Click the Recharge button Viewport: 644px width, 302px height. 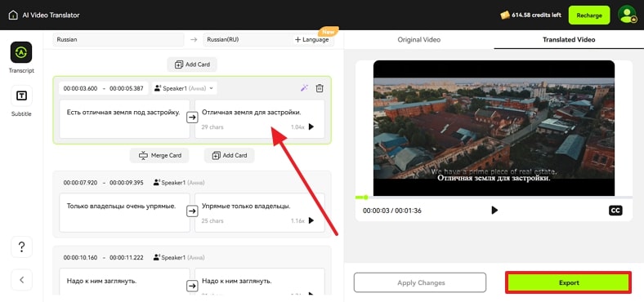click(589, 16)
